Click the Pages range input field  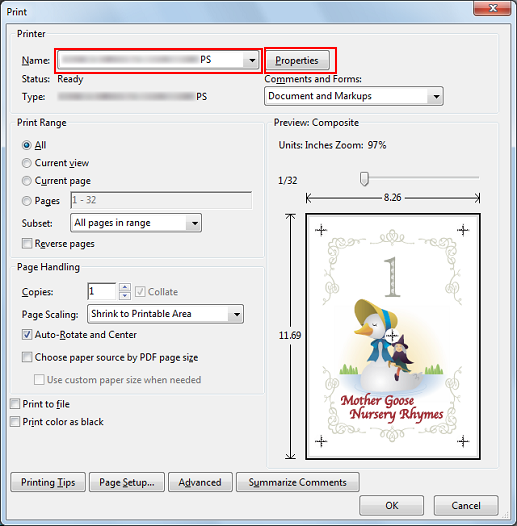(161, 200)
